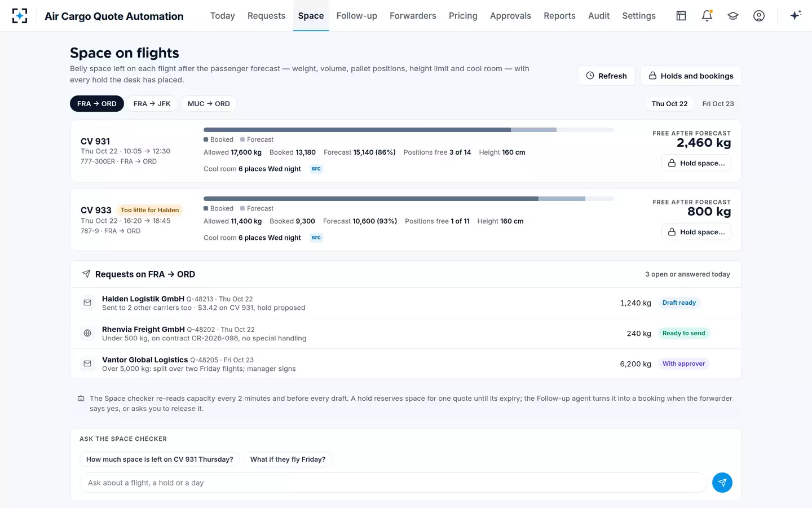Select the FRA → JFK route
Screen dimensions: 812x508
[152, 104]
